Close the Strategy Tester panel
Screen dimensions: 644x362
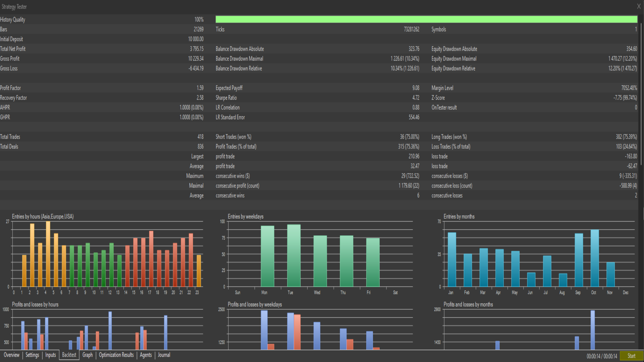tap(639, 6)
